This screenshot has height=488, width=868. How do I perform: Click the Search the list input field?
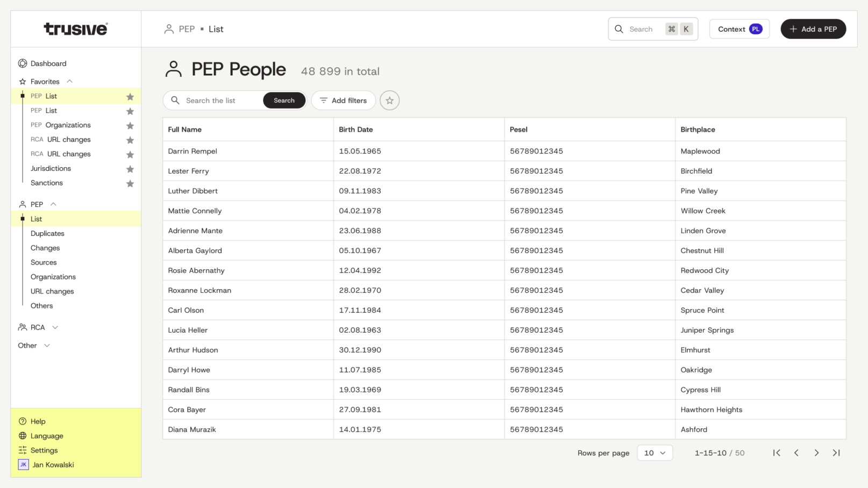[x=220, y=101]
